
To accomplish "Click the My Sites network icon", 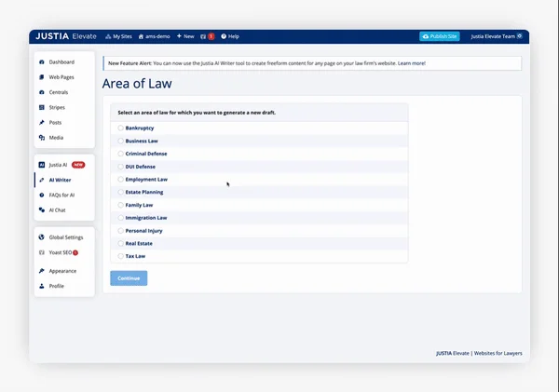I will (x=108, y=36).
